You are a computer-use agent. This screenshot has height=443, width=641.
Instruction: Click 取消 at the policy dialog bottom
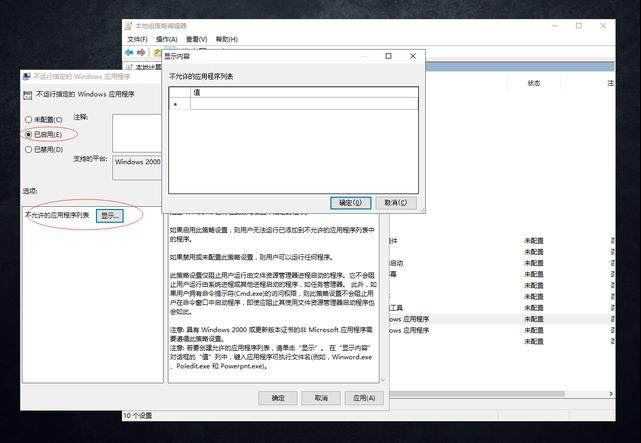321,398
